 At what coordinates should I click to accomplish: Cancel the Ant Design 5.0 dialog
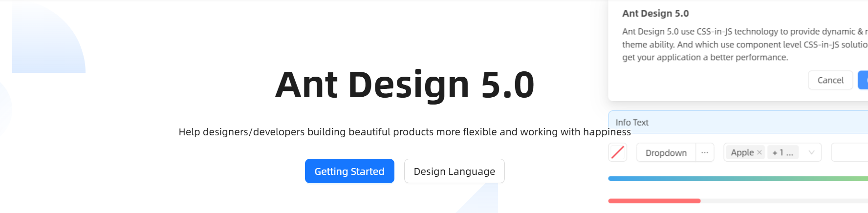(x=830, y=80)
